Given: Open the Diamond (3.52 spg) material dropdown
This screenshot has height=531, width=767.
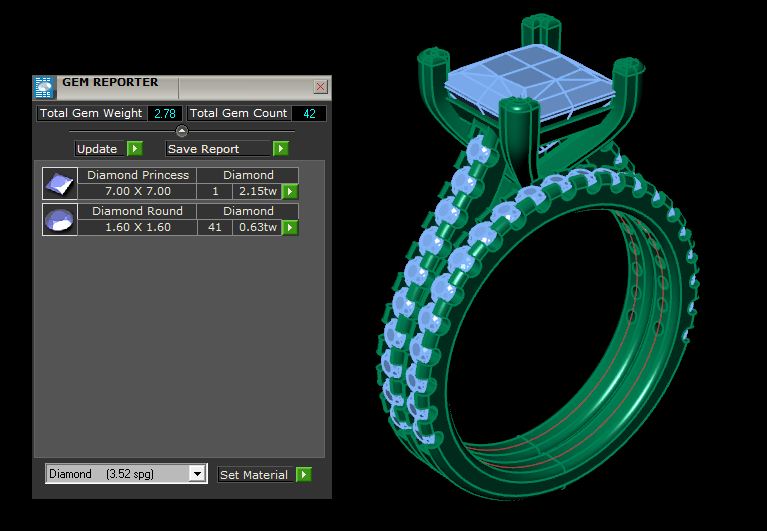Looking at the screenshot, I should [197, 474].
